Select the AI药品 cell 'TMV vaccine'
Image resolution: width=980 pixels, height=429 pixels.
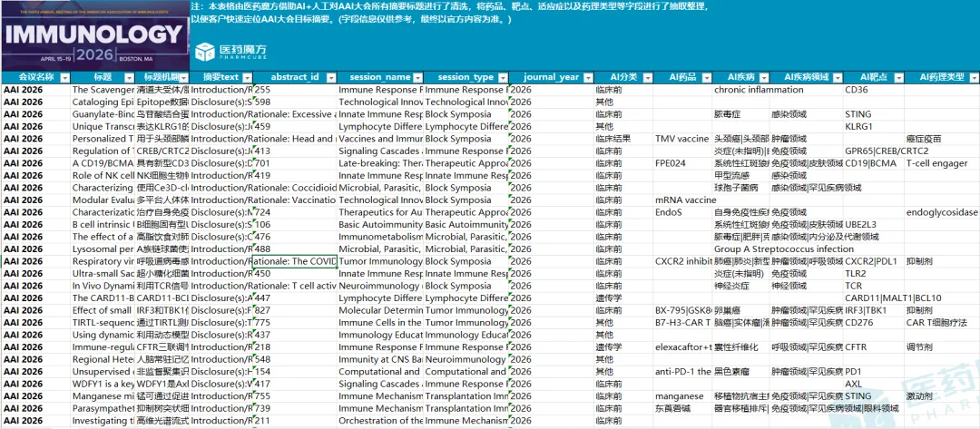coord(682,139)
